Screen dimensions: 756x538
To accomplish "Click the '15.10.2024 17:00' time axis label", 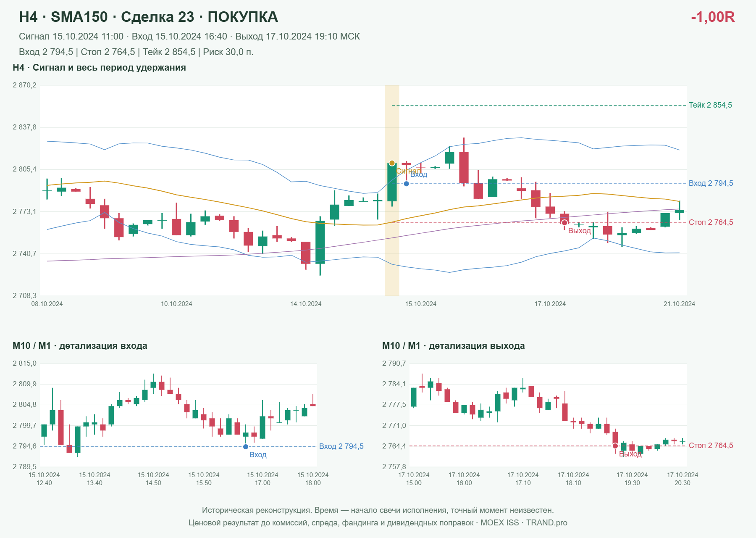I will pos(262,479).
